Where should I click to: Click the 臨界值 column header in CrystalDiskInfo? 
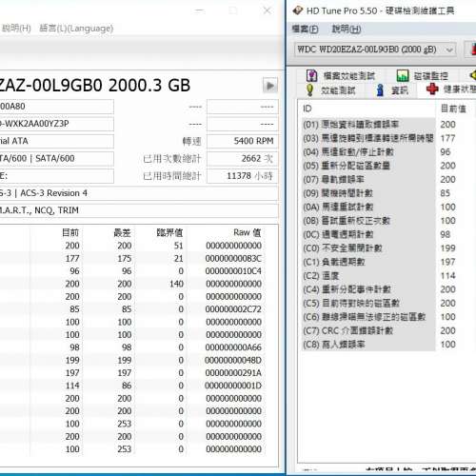(x=169, y=232)
